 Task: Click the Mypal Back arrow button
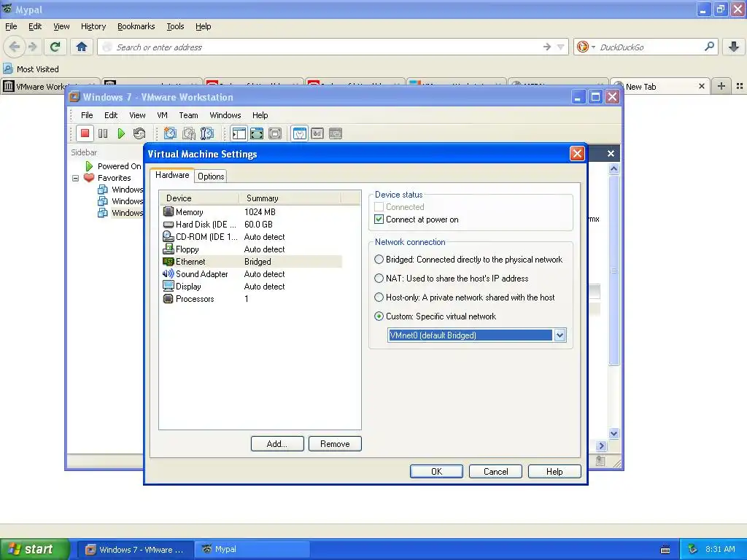(15, 47)
